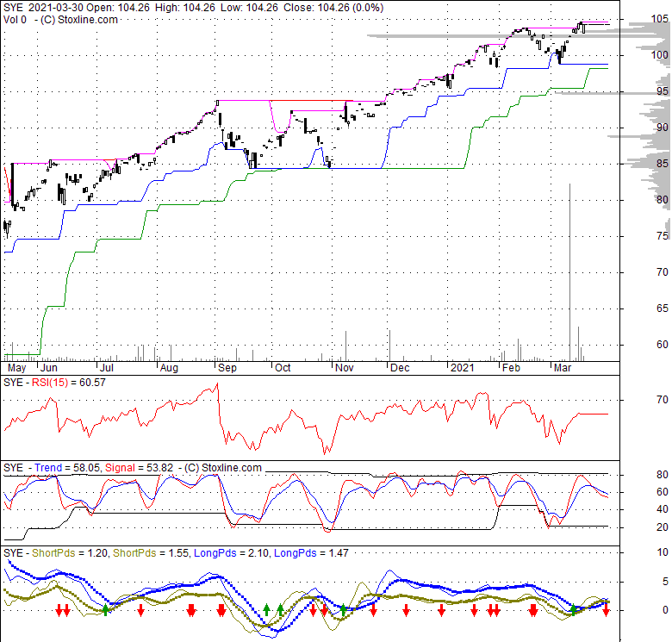Image resolution: width=672 pixels, height=642 pixels.
Task: Select the Nov label on the time axis
Action: [345, 368]
